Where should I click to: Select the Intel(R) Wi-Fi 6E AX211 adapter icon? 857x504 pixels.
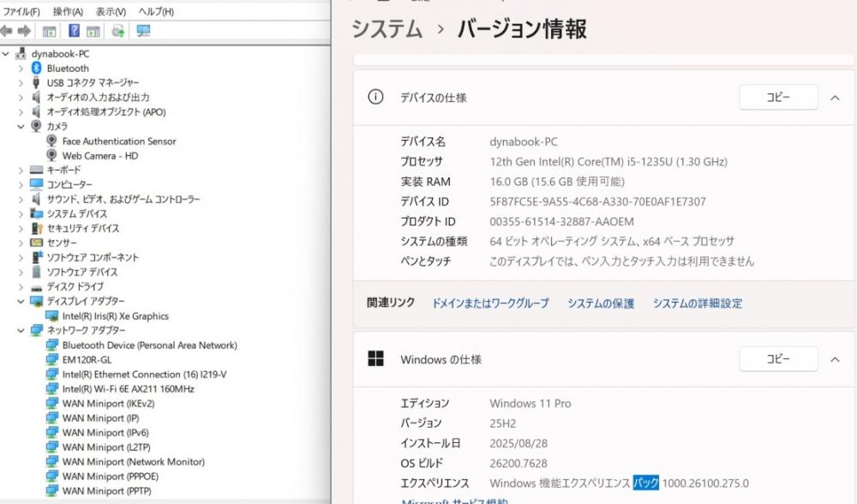pyautogui.click(x=52, y=388)
